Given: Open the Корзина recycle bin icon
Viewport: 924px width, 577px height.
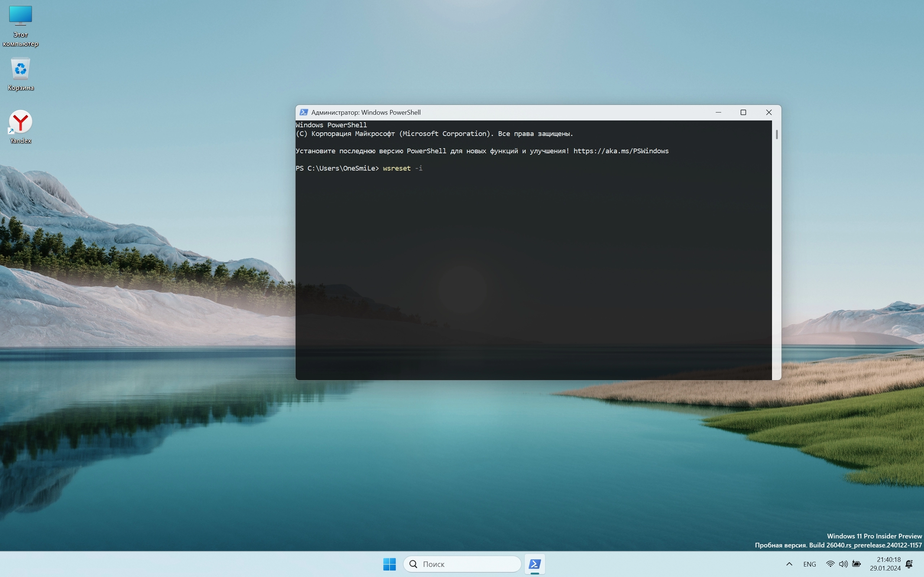Looking at the screenshot, I should tap(20, 74).
